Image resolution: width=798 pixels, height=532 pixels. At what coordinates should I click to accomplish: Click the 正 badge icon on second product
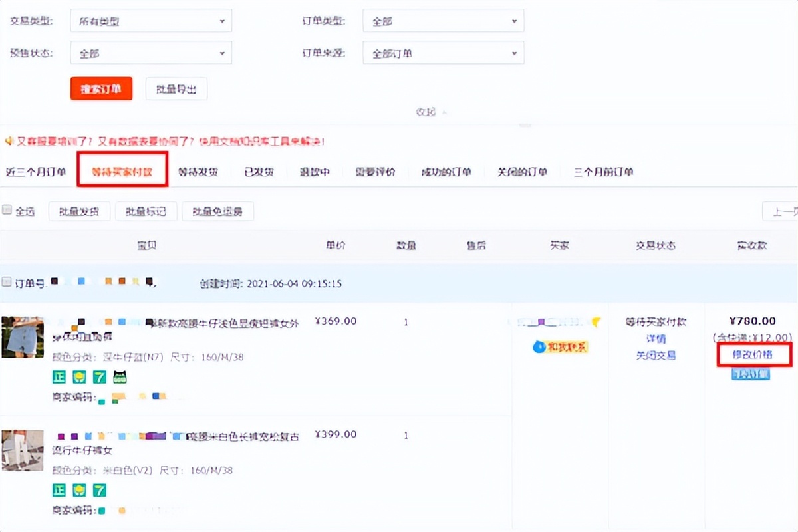[59, 489]
